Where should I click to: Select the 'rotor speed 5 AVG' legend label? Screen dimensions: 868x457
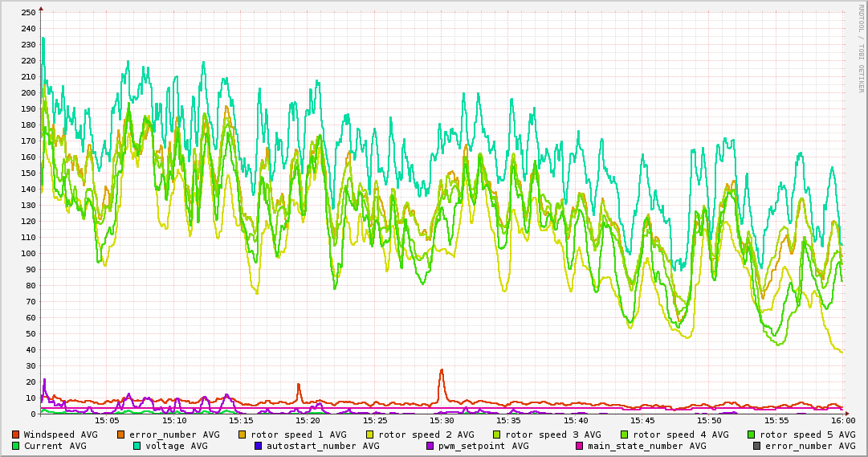coord(808,435)
